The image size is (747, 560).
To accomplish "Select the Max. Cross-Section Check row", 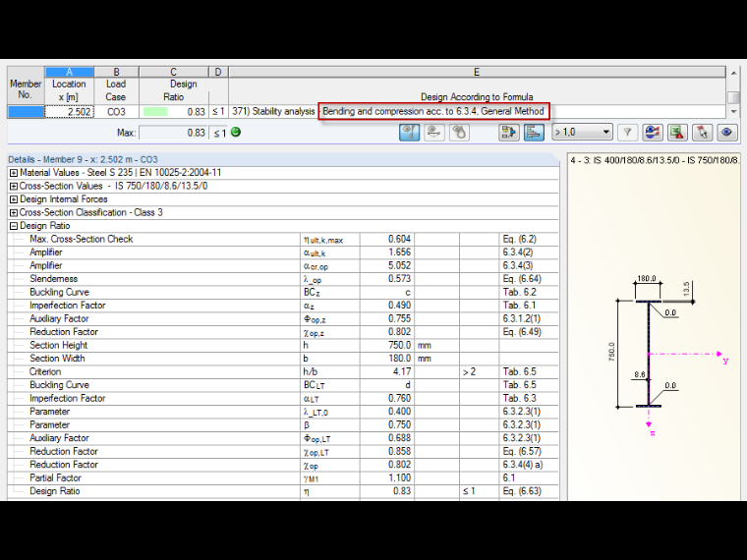I will coord(283,239).
